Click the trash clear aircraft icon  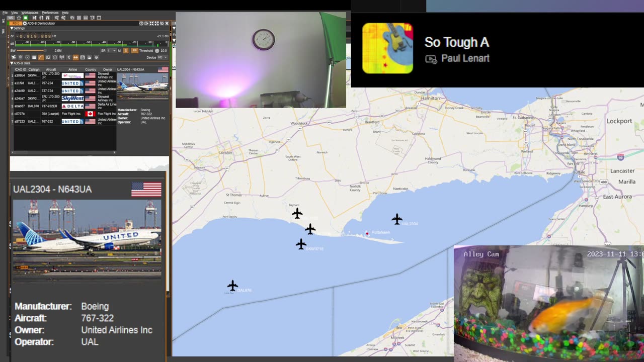click(20, 57)
